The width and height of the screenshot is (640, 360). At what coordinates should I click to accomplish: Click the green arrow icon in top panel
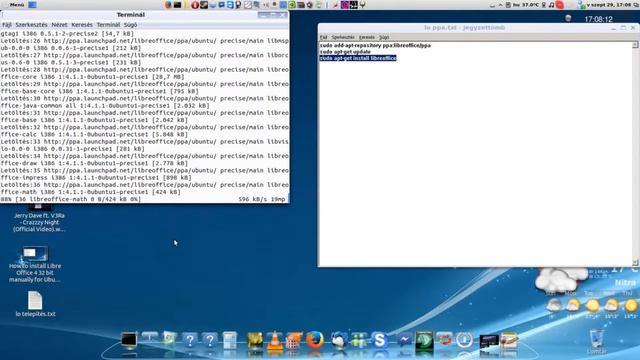[292, 5]
